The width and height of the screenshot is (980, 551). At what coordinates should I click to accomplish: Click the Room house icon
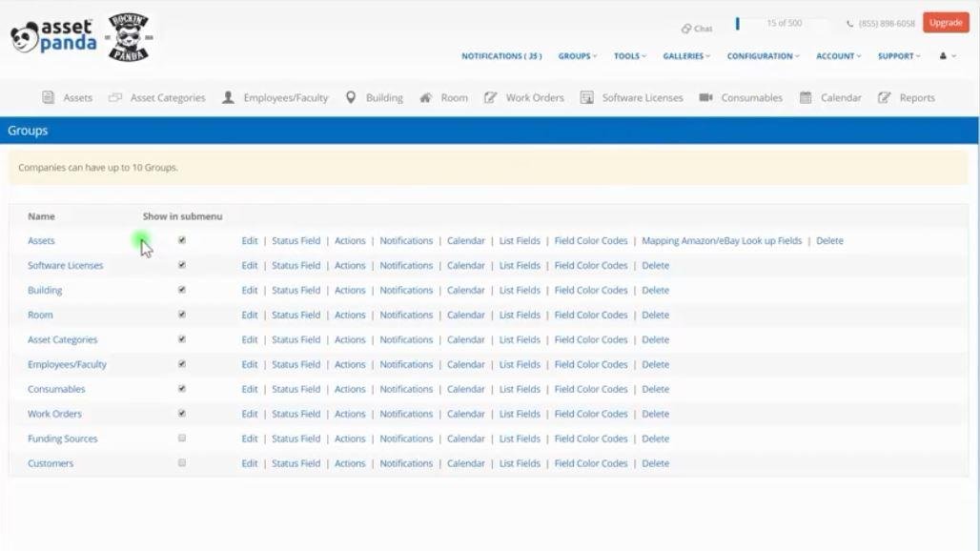tap(425, 97)
